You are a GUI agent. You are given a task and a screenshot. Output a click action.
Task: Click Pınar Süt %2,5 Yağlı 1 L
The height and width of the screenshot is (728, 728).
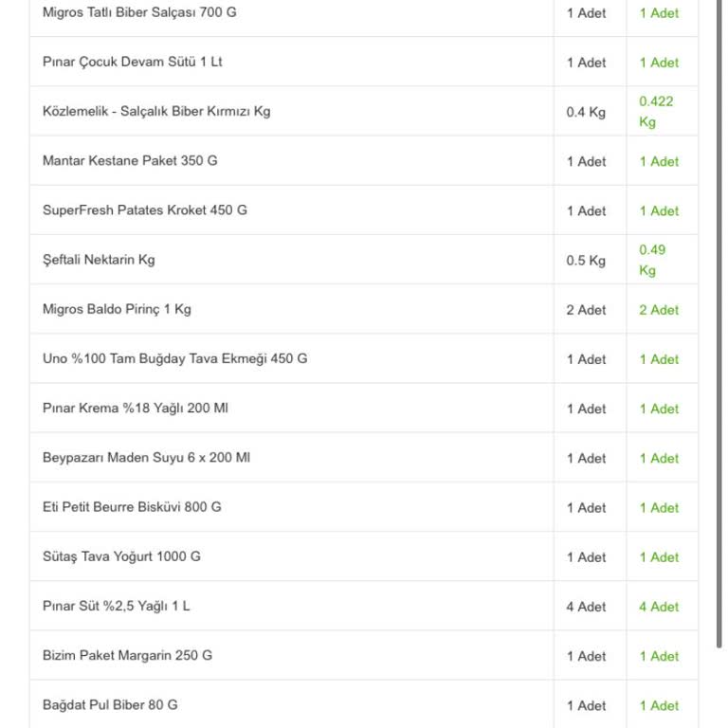coord(117,606)
